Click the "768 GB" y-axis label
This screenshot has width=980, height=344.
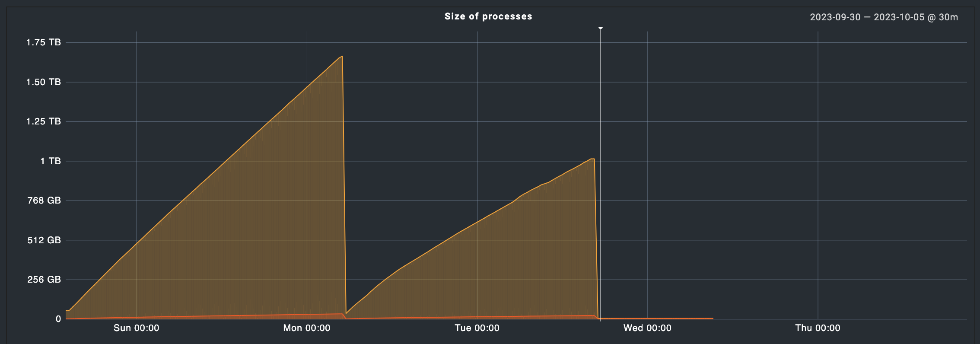tap(44, 201)
